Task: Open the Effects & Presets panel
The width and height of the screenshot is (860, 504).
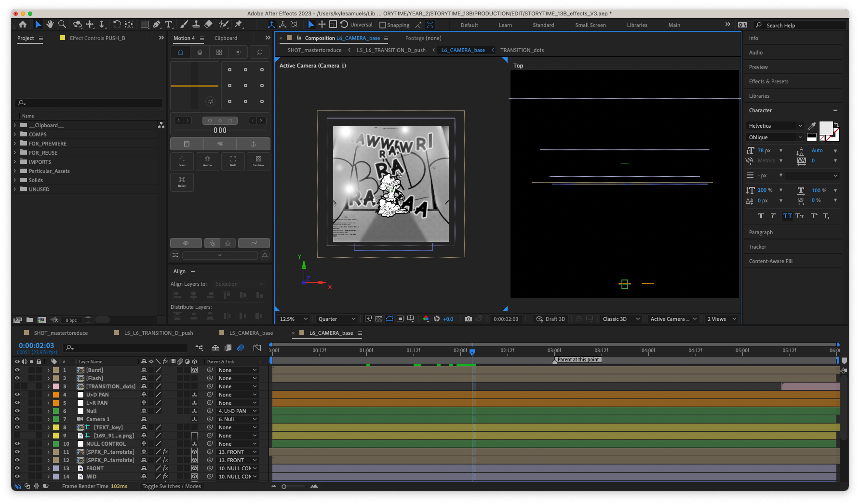Action: click(768, 81)
